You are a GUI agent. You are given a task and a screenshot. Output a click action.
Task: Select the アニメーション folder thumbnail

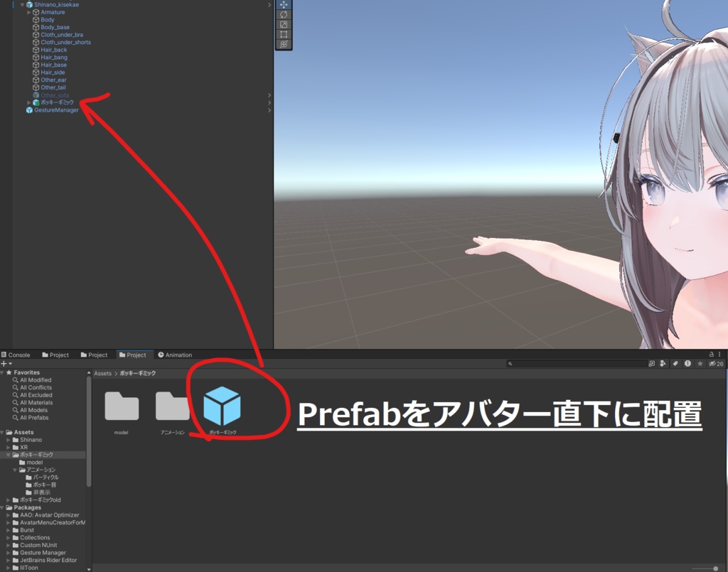[x=172, y=406]
